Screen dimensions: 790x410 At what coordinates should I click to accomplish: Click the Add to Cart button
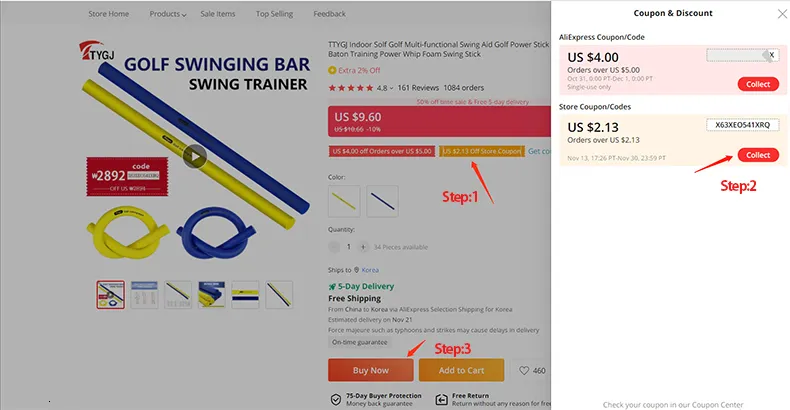click(x=462, y=370)
